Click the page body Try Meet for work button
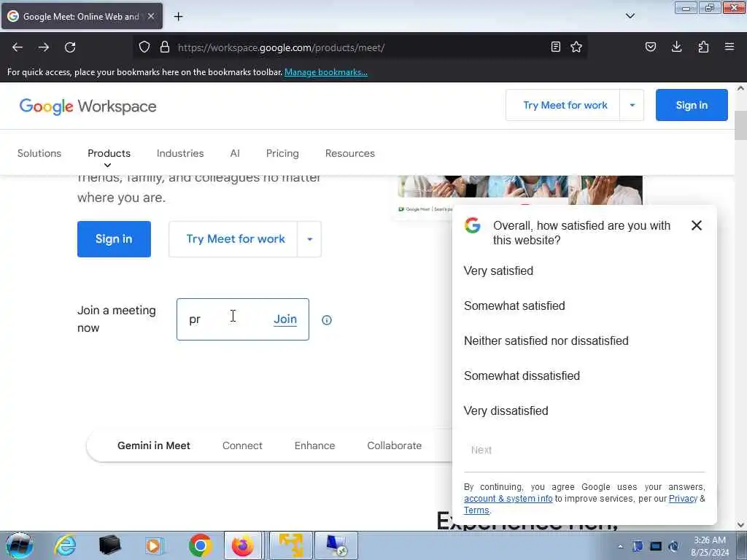Viewport: 747px width, 560px height. 235,239
